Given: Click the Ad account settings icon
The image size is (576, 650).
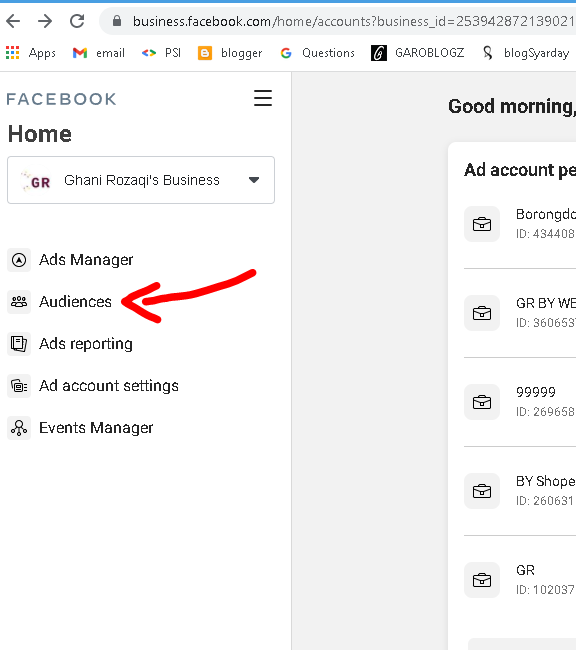Looking at the screenshot, I should [x=19, y=386].
